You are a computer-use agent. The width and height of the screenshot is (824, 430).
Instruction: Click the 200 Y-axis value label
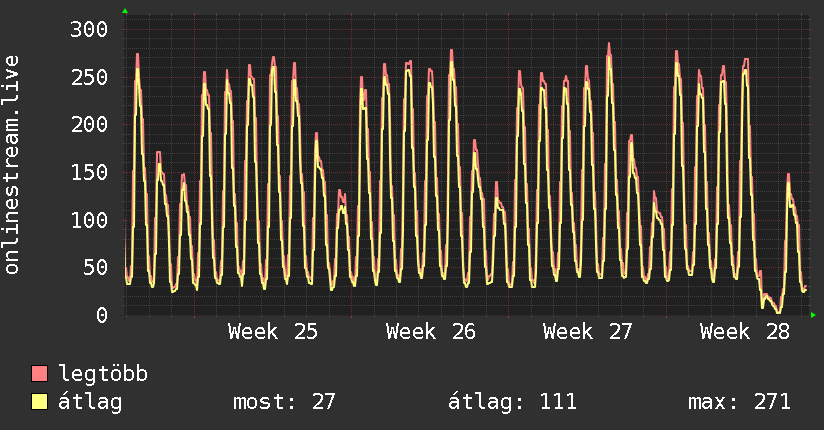click(x=89, y=125)
